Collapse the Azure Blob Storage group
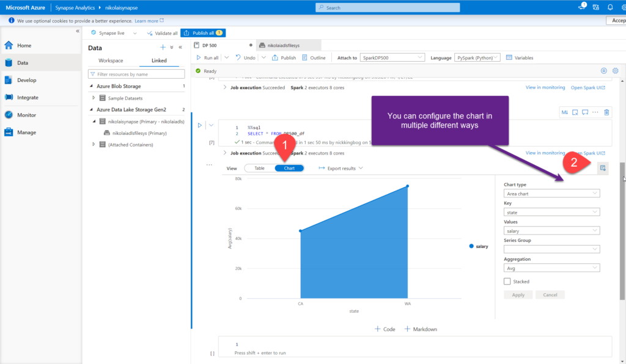Image resolution: width=626 pixels, height=364 pixels. coord(92,86)
